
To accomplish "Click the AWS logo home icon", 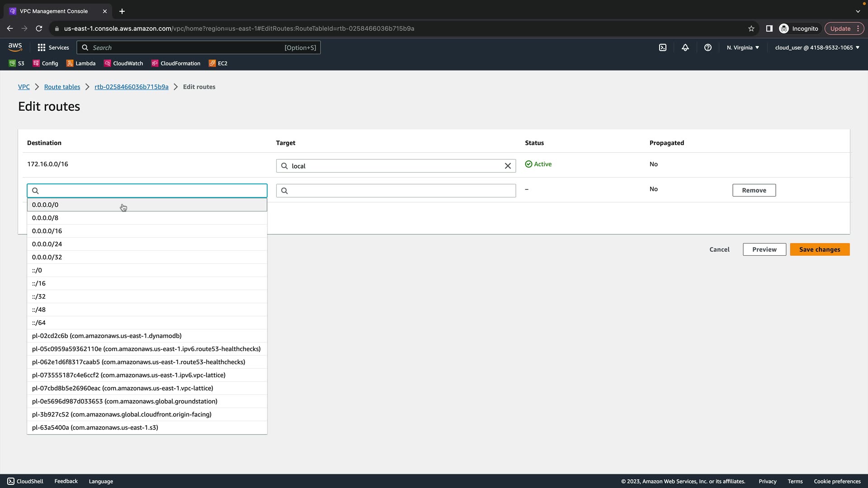I will click(15, 47).
